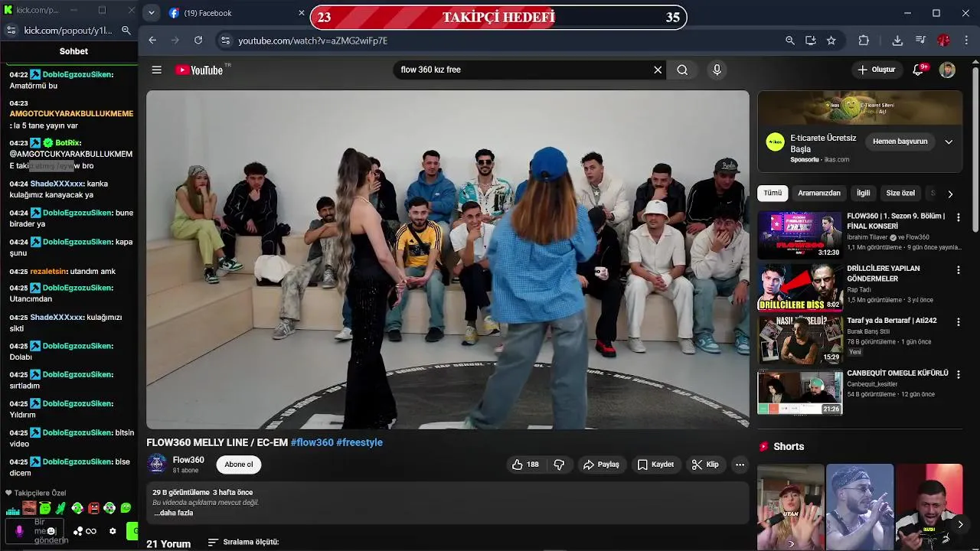
Task: Open Kick chat settings gear
Action: (x=113, y=531)
